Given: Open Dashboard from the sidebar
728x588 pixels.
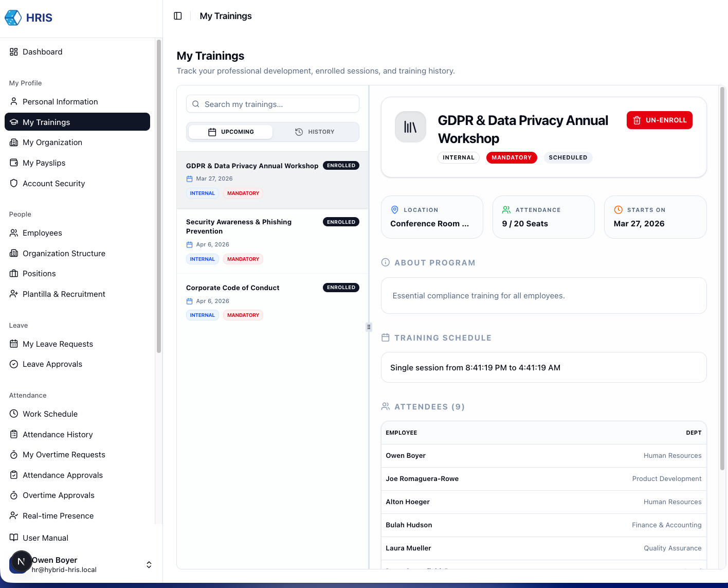Looking at the screenshot, I should pos(42,52).
